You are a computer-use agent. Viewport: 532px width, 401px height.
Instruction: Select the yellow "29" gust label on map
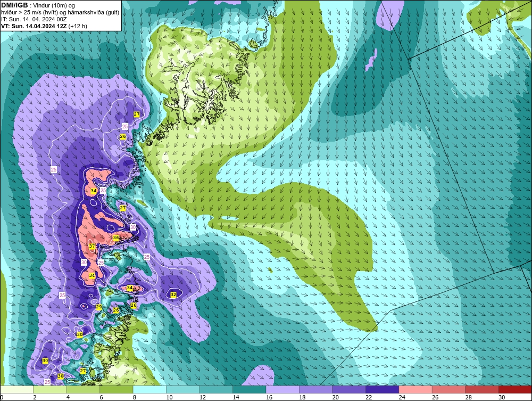coord(99,307)
